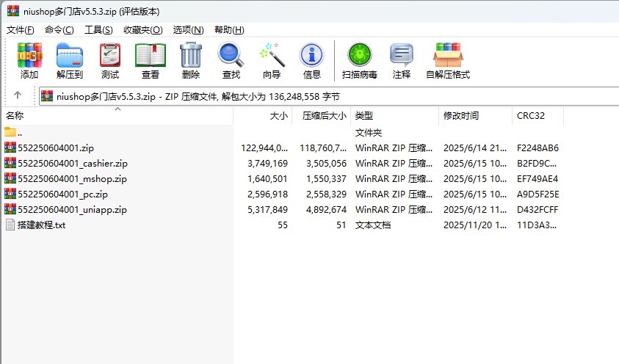Screen dimensions: 619x364
Task: Open the Comment (注释) toolbar icon
Action: (x=402, y=60)
